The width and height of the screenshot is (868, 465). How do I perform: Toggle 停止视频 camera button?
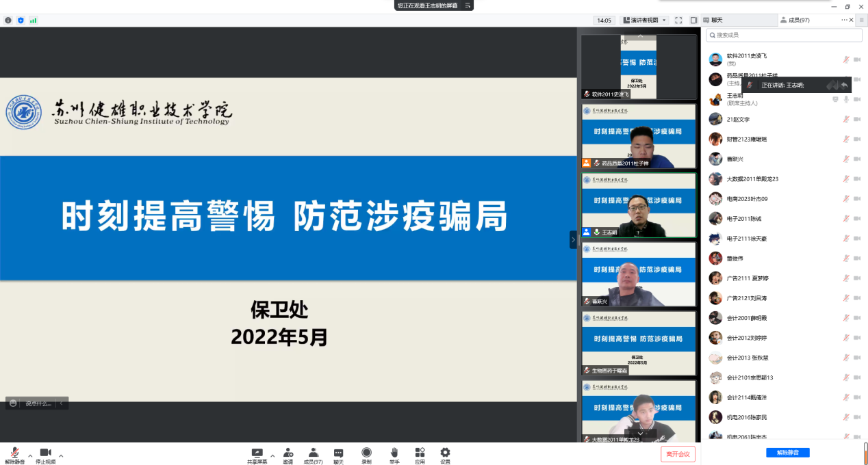[45, 453]
